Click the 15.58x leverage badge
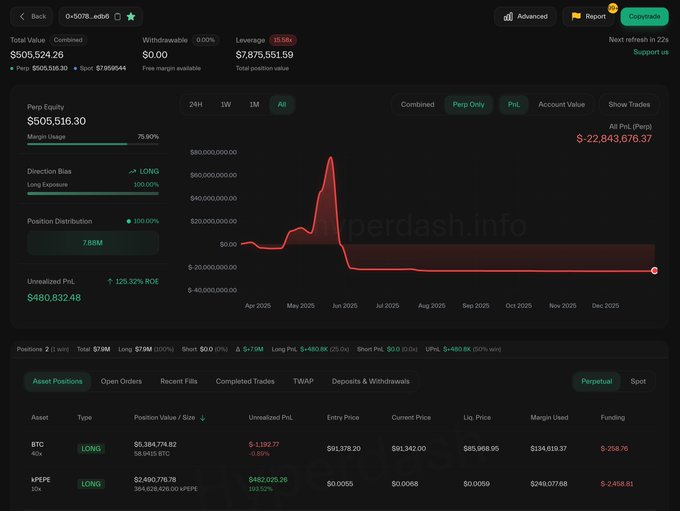This screenshot has width=680, height=511. pos(283,40)
